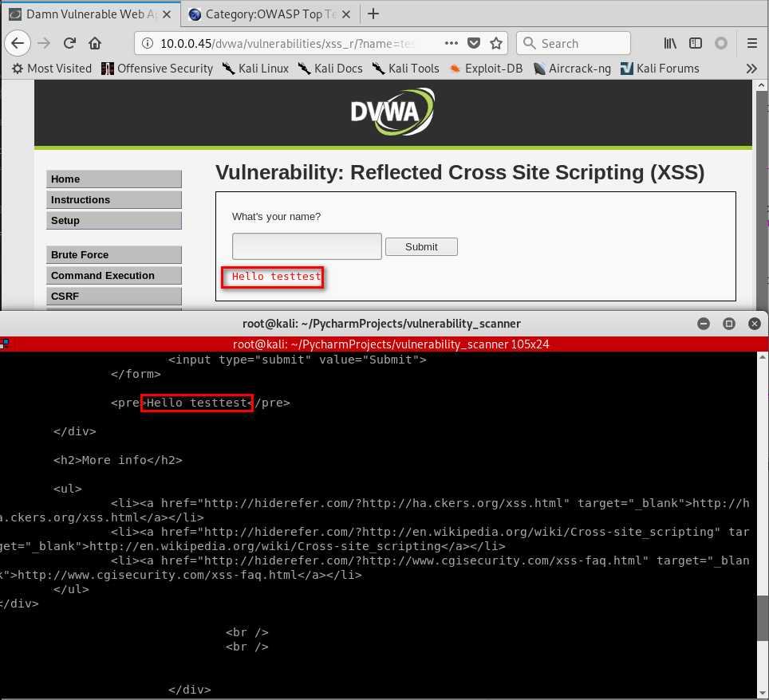Open the browser home page icon
The height and width of the screenshot is (700, 769).
click(95, 43)
